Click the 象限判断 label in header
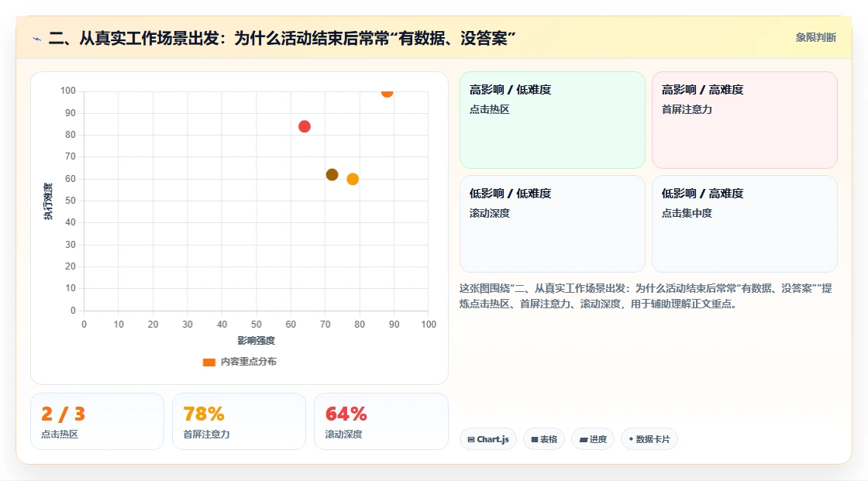Screen dimensions: 868x481 pyautogui.click(x=815, y=38)
